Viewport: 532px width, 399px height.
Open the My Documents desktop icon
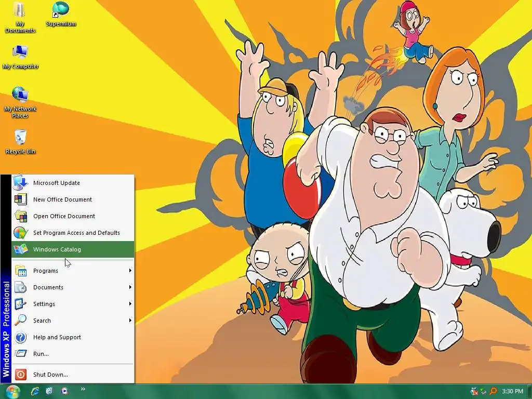pyautogui.click(x=20, y=17)
